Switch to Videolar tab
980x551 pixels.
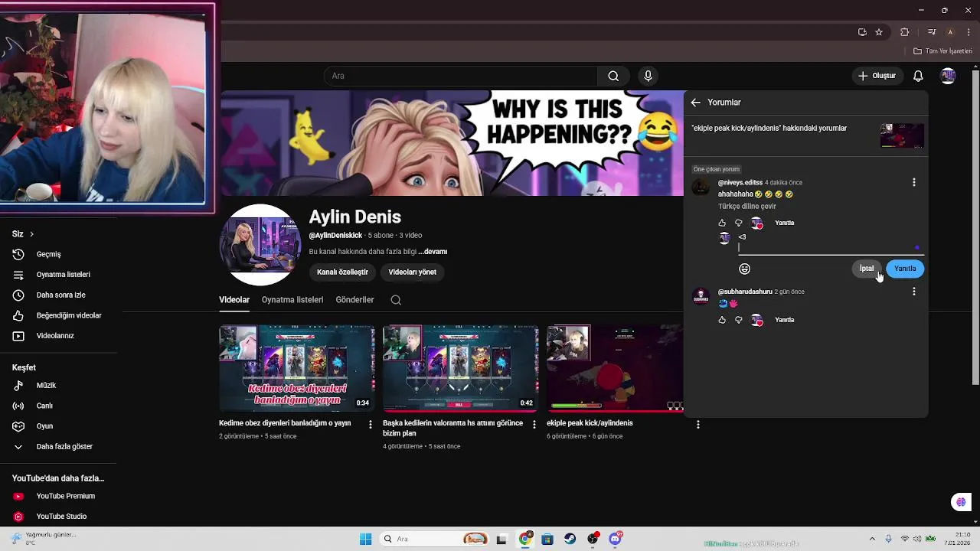coord(234,300)
